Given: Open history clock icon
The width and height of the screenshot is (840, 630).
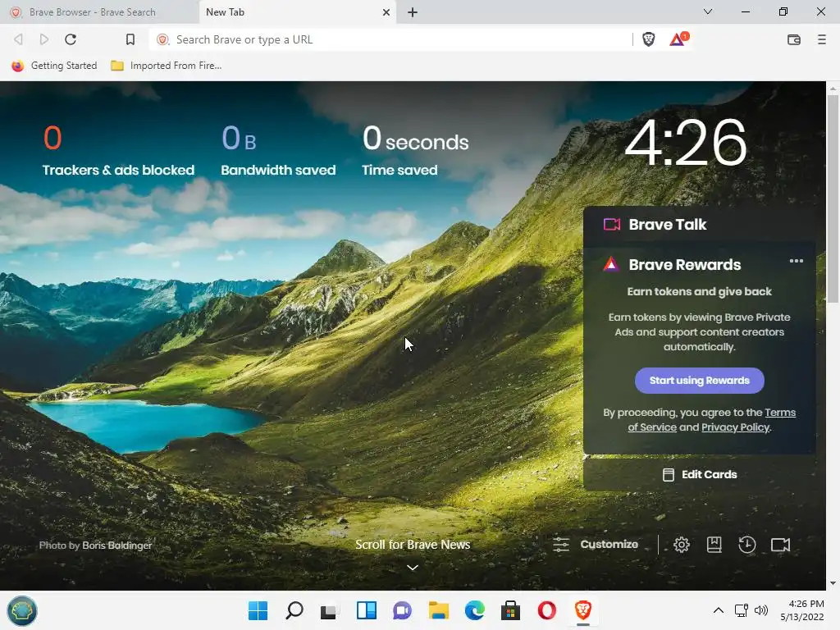Looking at the screenshot, I should 746,545.
